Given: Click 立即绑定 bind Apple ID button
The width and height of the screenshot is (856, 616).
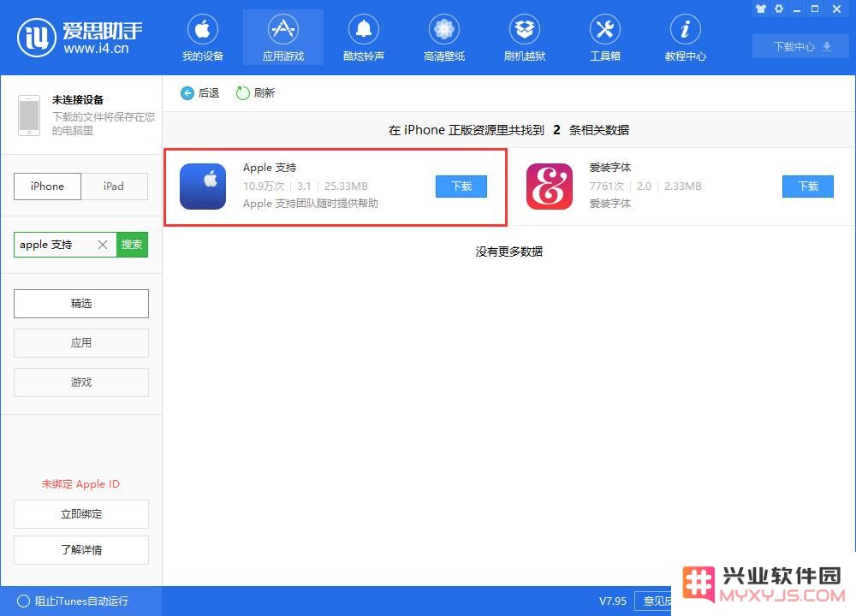Looking at the screenshot, I should pyautogui.click(x=81, y=514).
